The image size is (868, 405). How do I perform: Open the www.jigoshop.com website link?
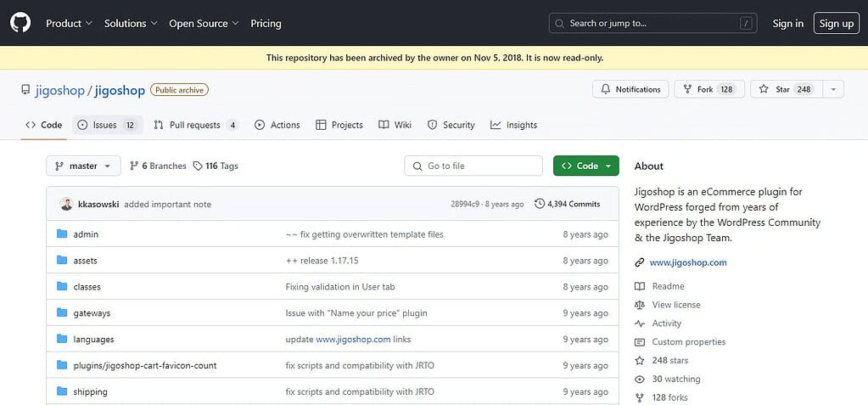[688, 262]
